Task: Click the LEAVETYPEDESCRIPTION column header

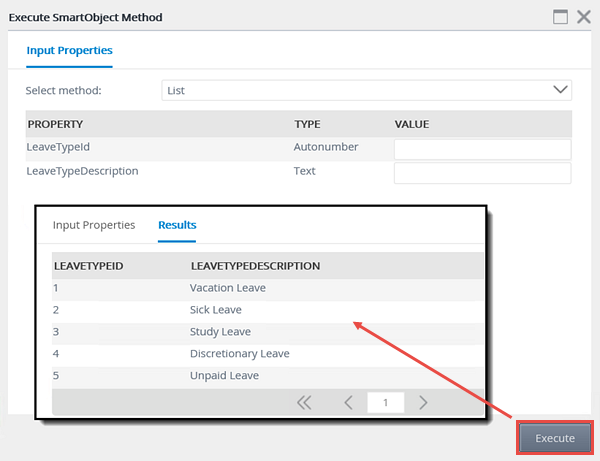Action: 255,266
